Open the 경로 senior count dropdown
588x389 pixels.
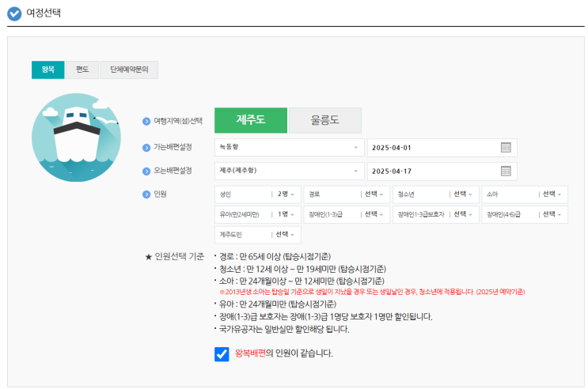347,194
